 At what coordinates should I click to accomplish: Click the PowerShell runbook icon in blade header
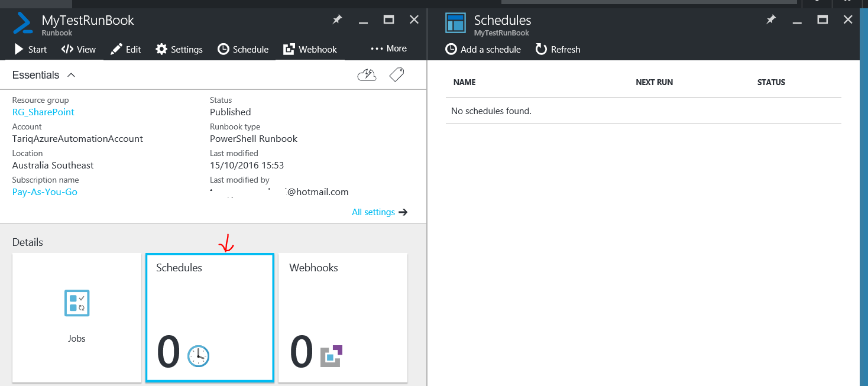tap(23, 23)
